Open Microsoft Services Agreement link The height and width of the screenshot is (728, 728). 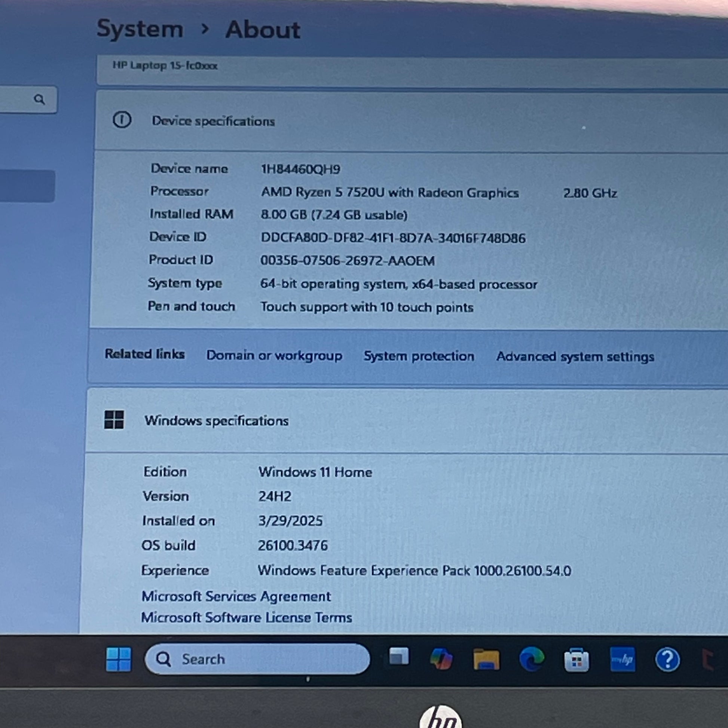(236, 596)
